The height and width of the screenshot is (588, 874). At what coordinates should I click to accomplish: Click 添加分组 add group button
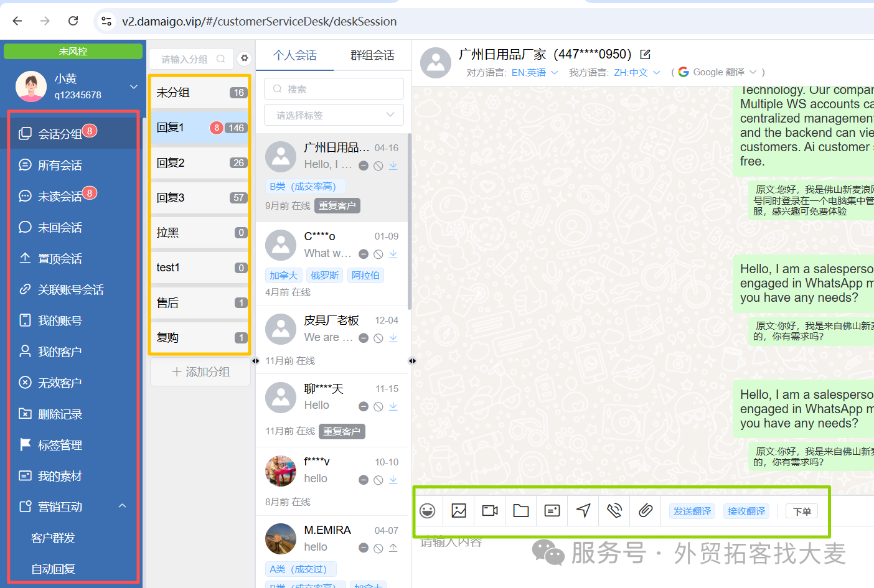point(200,372)
